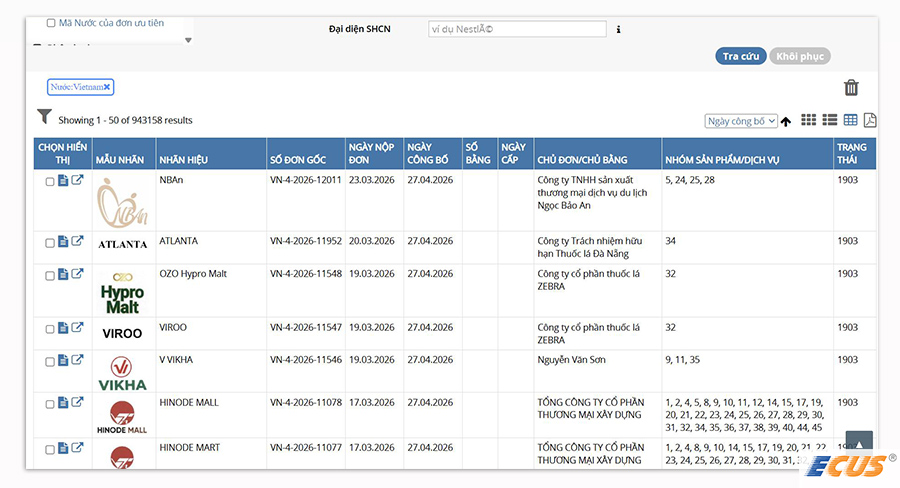This screenshot has height=488, width=900.
Task: Switch to table view layout
Action: [851, 120]
